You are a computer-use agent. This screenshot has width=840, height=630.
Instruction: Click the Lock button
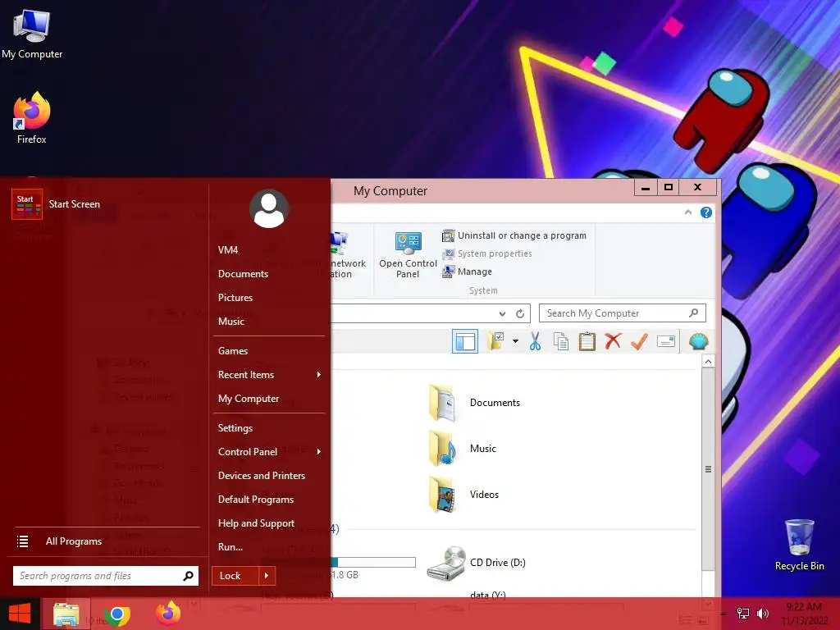(235, 576)
